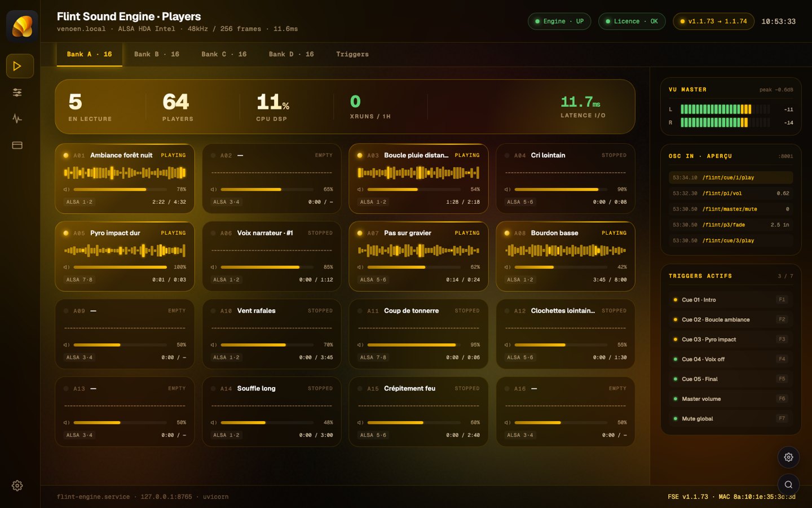Click speaker icon on A15 Crépitement feu
Screen dimensions: 812x508
pos(360,423)
